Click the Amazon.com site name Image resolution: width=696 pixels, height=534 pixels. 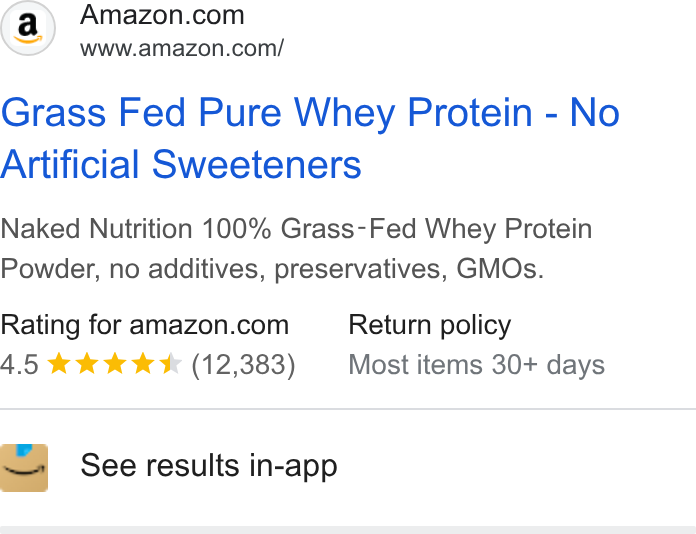162,15
